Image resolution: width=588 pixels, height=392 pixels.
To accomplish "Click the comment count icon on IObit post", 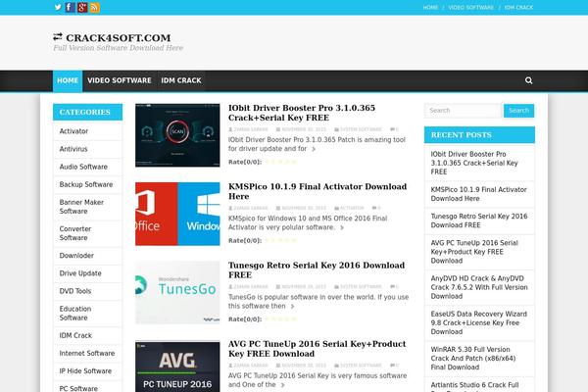I will 393,129.
